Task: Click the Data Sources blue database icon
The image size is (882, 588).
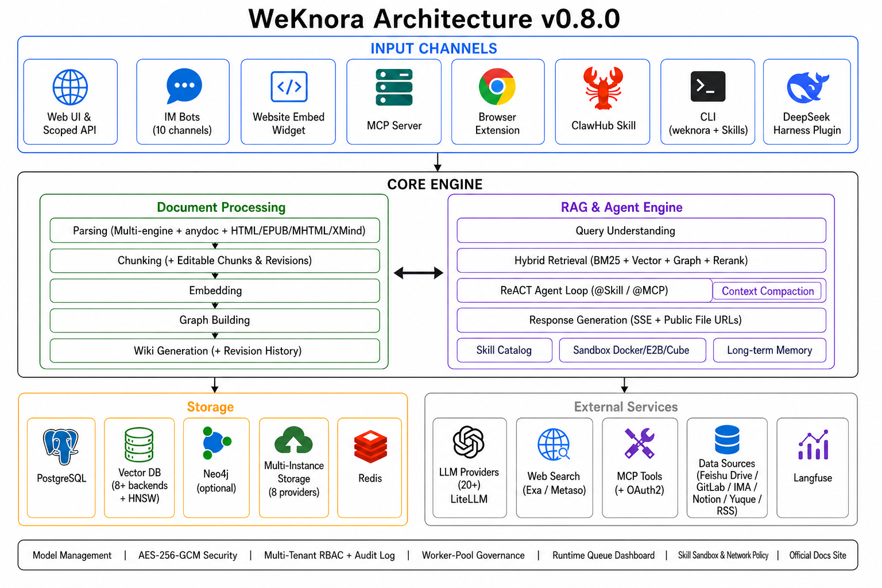Action: pyautogui.click(x=727, y=440)
